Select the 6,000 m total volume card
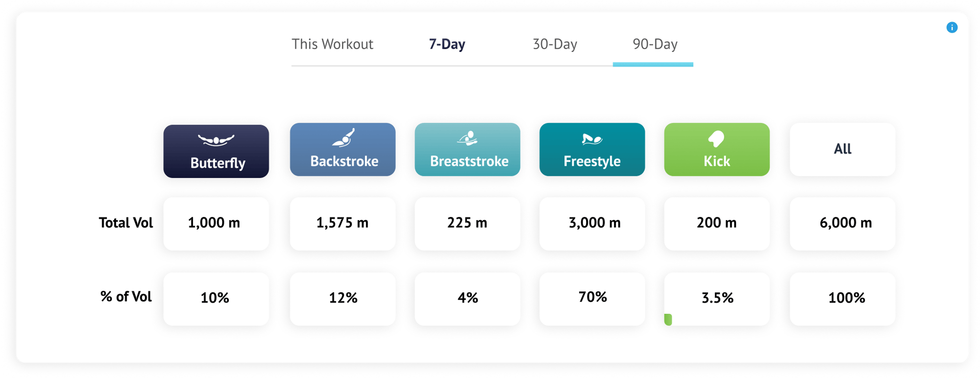 (x=842, y=224)
